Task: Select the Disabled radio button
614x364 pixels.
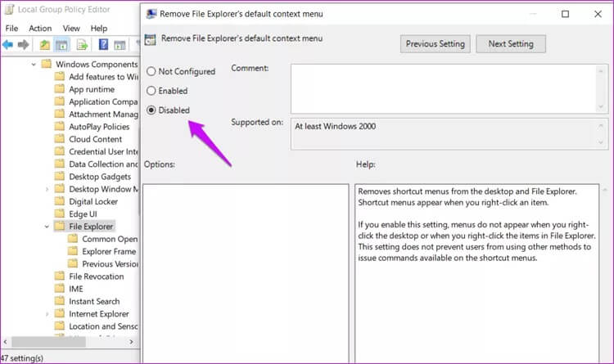Action: pyautogui.click(x=151, y=110)
